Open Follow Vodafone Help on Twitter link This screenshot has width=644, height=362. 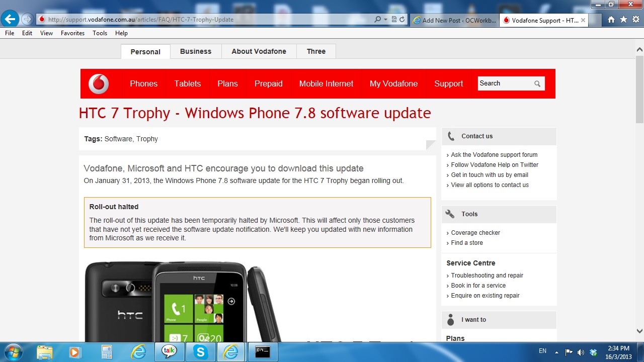pos(495,165)
